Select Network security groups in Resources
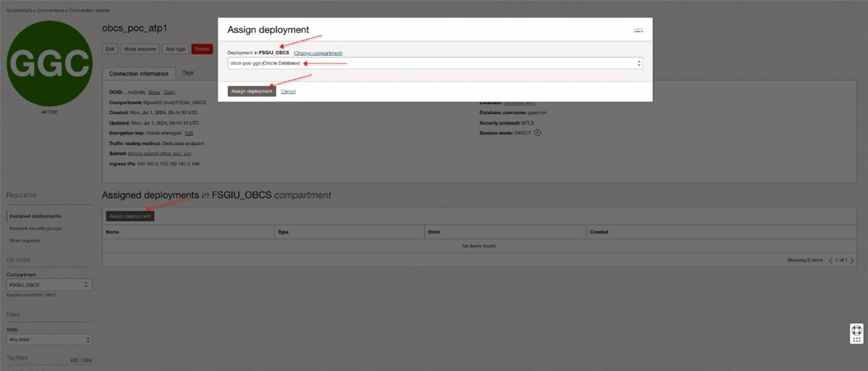 click(x=35, y=228)
